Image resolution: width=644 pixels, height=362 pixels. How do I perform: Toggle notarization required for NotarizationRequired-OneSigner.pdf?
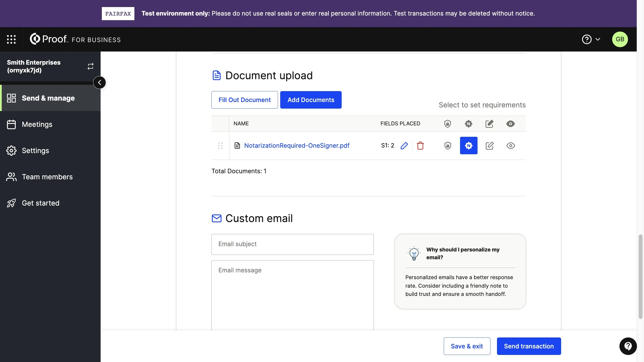click(x=469, y=146)
